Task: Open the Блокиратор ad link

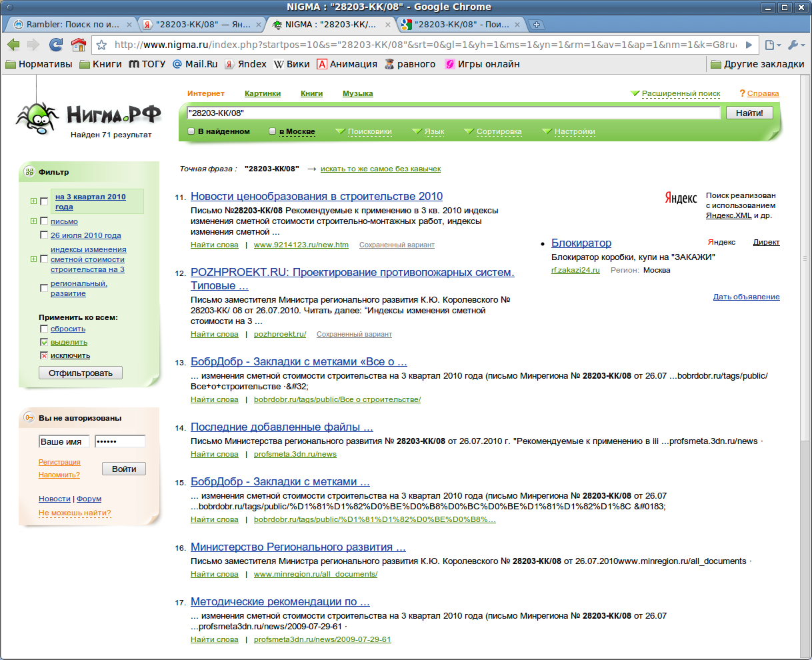Action: coord(581,243)
